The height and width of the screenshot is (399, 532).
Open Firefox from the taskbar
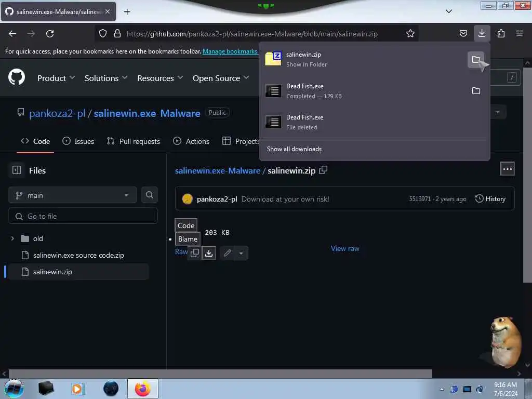coord(142,389)
